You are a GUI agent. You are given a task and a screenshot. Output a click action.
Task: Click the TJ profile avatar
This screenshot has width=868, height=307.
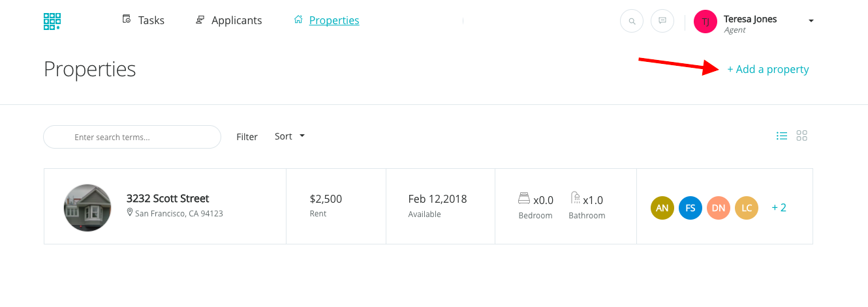[x=705, y=22]
